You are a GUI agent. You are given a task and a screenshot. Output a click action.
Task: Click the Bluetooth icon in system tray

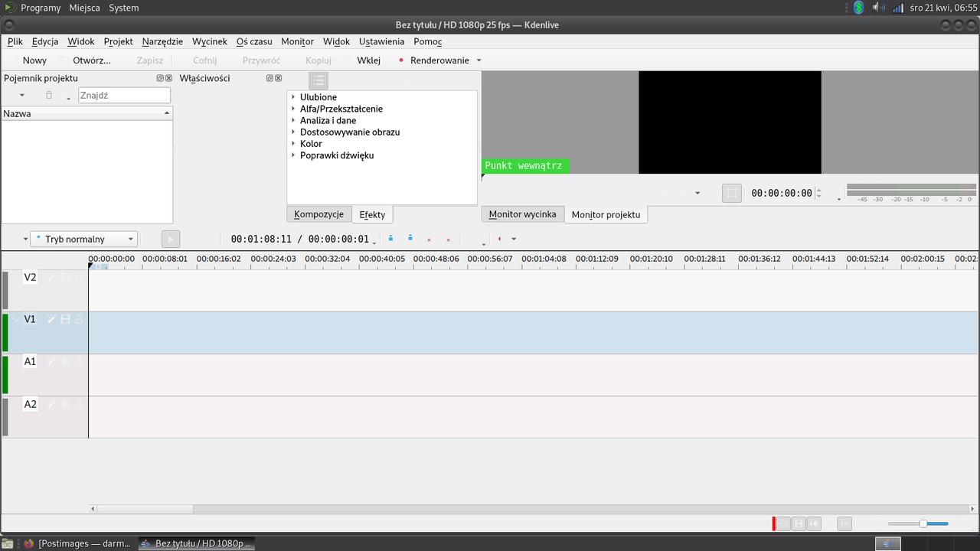[859, 8]
